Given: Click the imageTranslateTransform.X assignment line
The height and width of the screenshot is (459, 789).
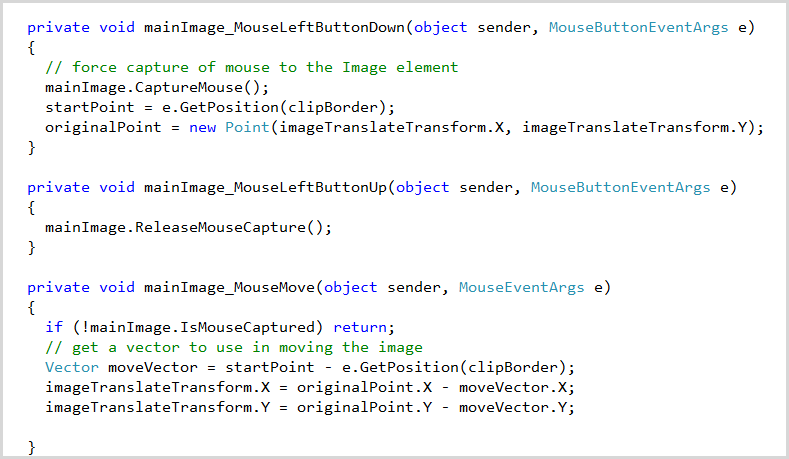Looking at the screenshot, I should pos(310,388).
